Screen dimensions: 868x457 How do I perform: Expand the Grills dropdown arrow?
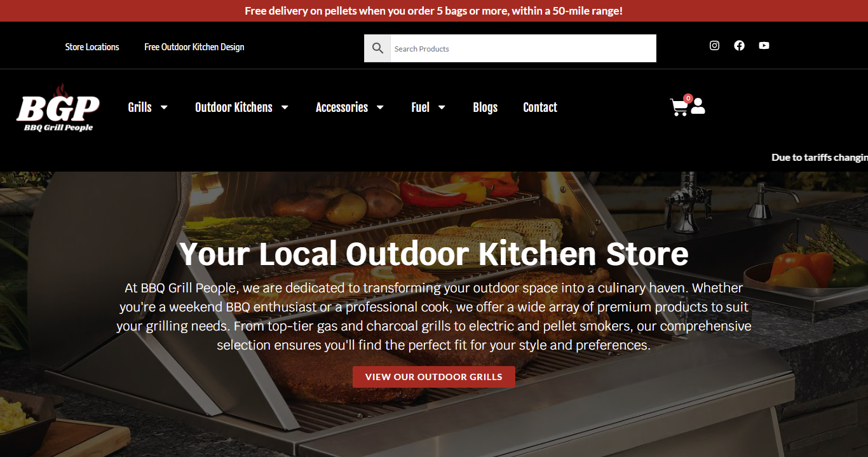[x=164, y=107]
